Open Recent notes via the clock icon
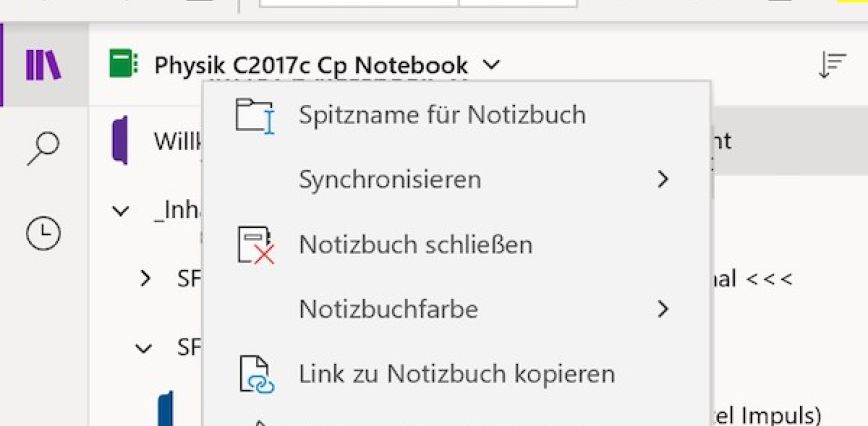868x426 pixels. click(43, 233)
